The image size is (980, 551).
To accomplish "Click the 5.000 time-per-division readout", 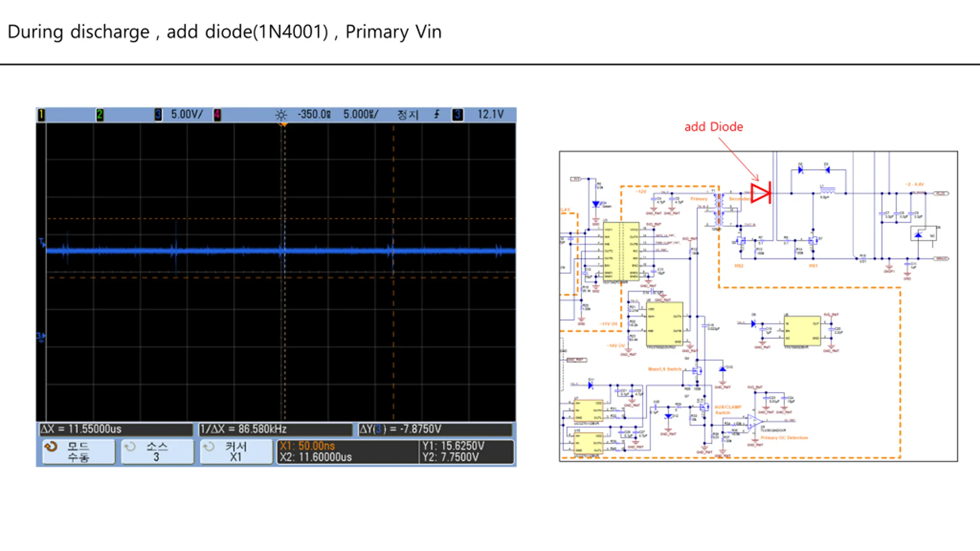I will pyautogui.click(x=361, y=114).
